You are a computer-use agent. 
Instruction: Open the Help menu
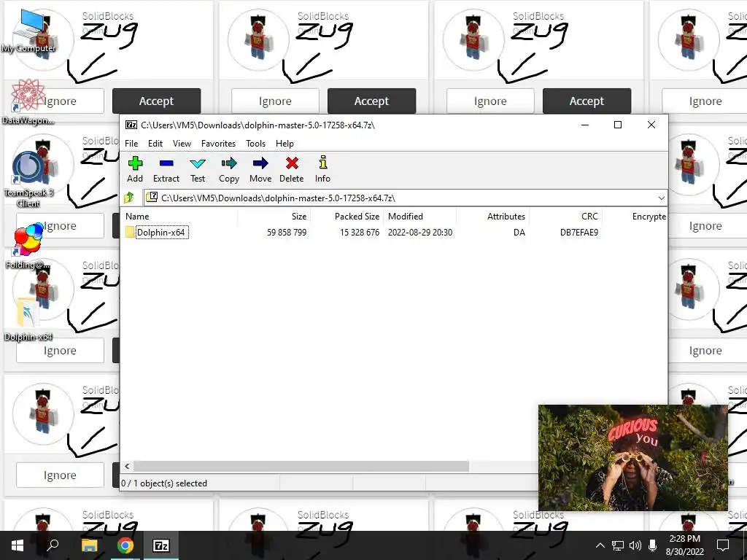tap(285, 144)
